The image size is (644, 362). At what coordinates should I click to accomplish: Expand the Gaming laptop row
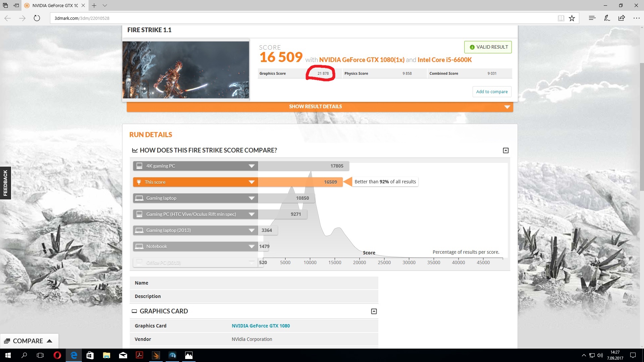coord(195,198)
